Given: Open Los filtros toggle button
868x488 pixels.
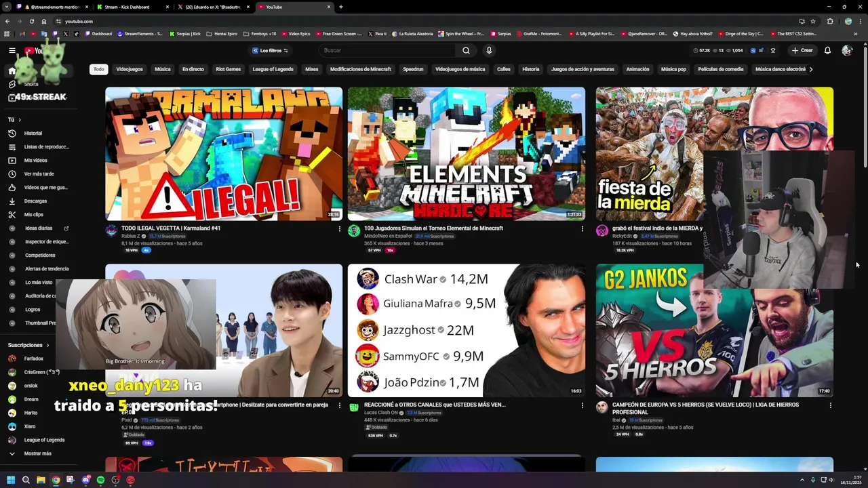Looking at the screenshot, I should click(270, 50).
